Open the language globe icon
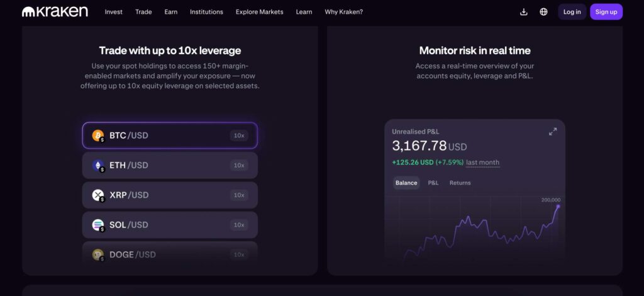644x296 pixels. tap(543, 12)
